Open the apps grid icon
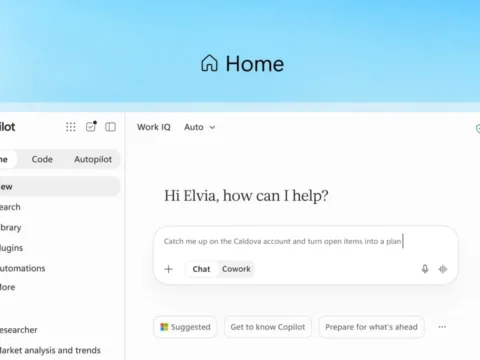Image resolution: width=480 pixels, height=360 pixels. pos(71,127)
